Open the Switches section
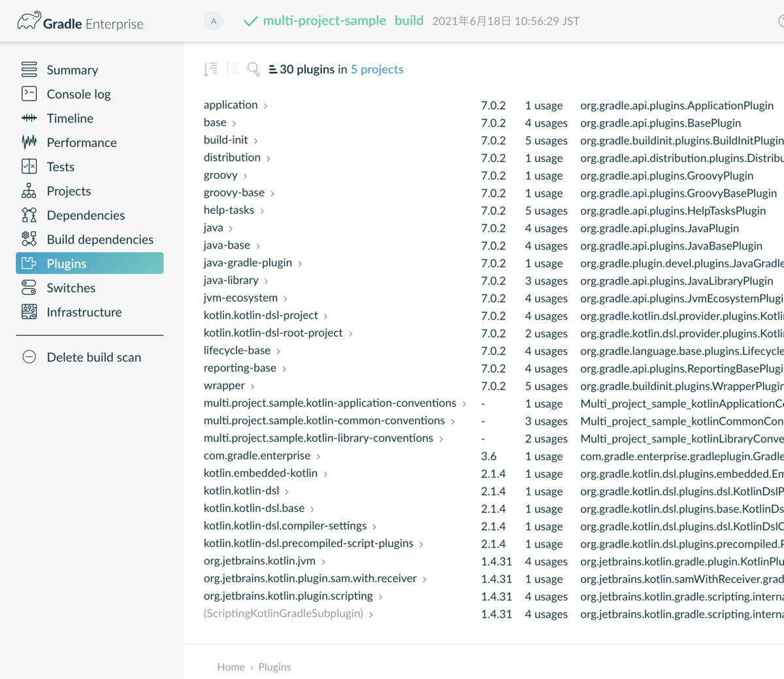 tap(71, 288)
